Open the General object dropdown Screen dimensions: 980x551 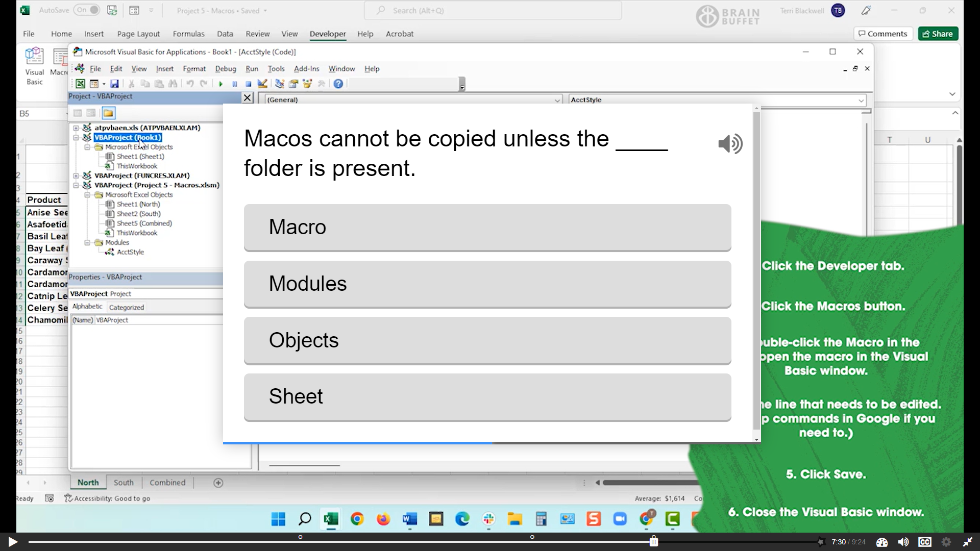557,100
